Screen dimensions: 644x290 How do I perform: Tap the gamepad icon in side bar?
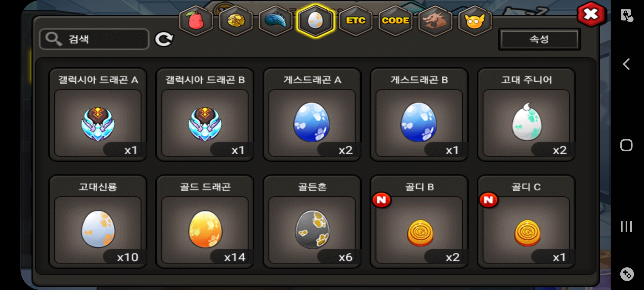pos(627,274)
